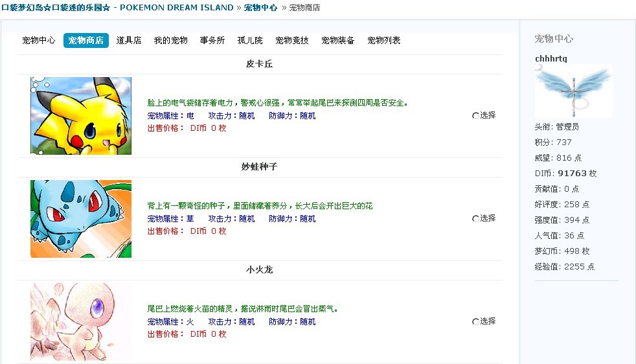The height and width of the screenshot is (364, 636).
Task: Open the 事务所 tab
Action: 212,40
